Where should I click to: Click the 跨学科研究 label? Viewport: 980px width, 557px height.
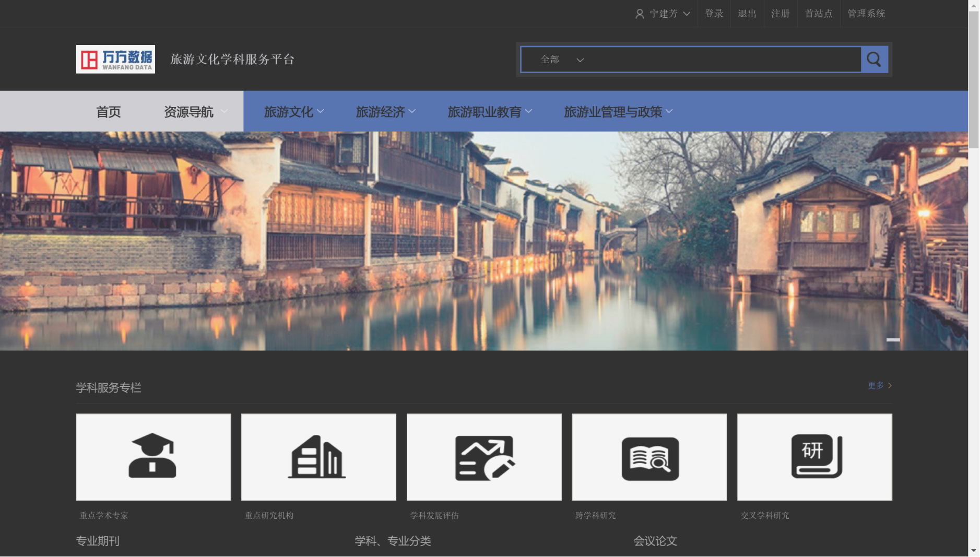[x=595, y=516]
